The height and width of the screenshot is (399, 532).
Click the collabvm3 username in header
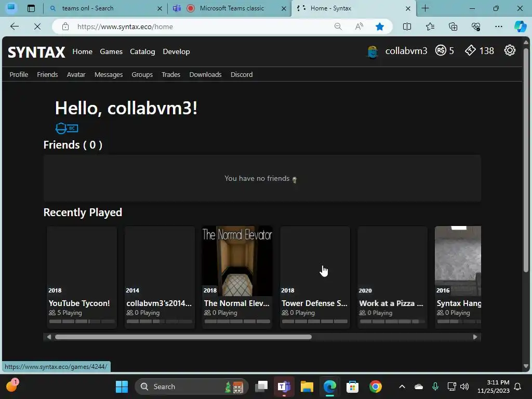[406, 51]
